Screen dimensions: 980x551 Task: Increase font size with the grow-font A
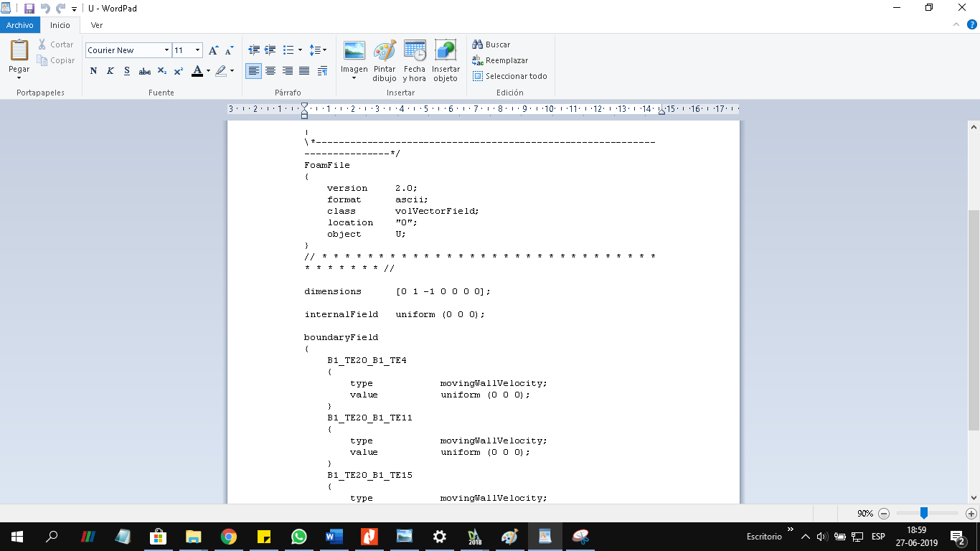(x=214, y=50)
